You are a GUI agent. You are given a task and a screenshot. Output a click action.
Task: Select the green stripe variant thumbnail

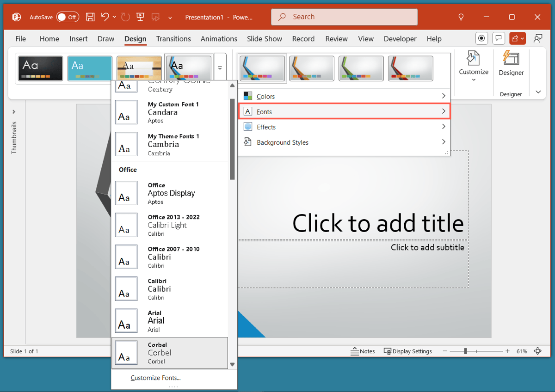point(361,68)
